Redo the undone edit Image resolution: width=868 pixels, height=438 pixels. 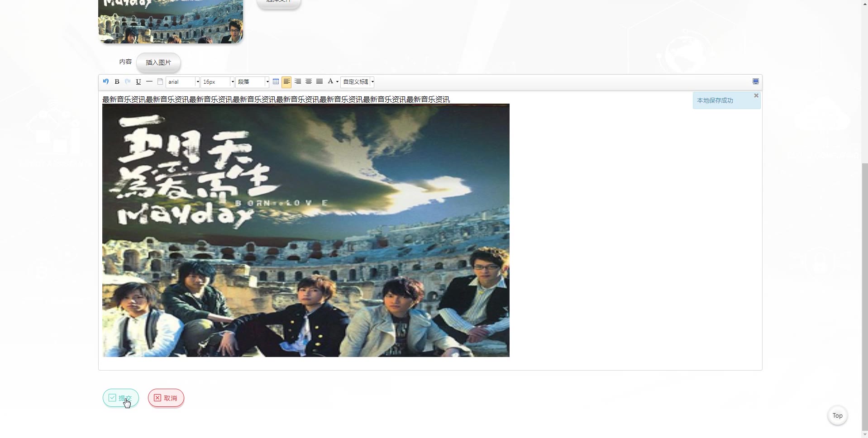coord(128,82)
